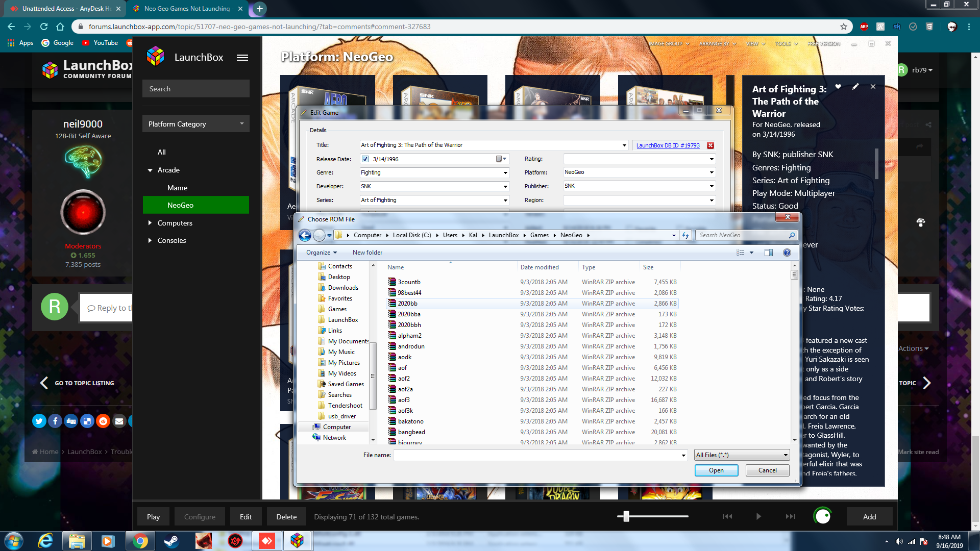Click the Open button
This screenshot has height=551, width=980.
click(716, 470)
